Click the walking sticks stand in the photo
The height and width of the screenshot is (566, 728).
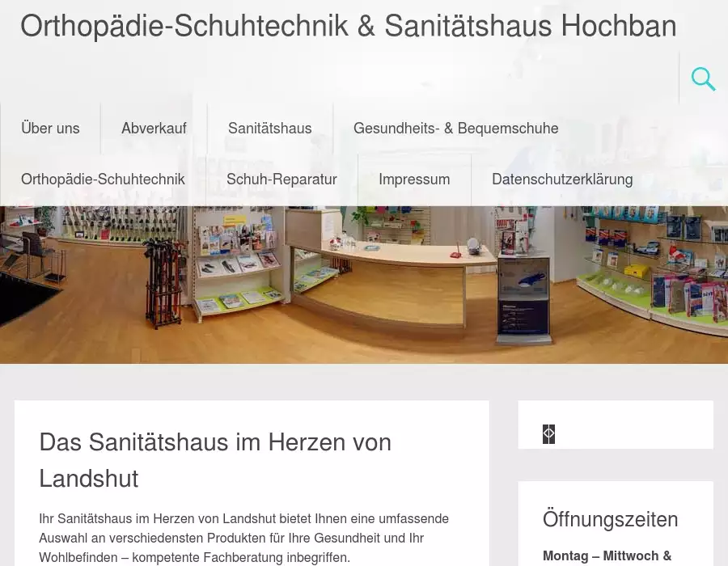[163, 282]
